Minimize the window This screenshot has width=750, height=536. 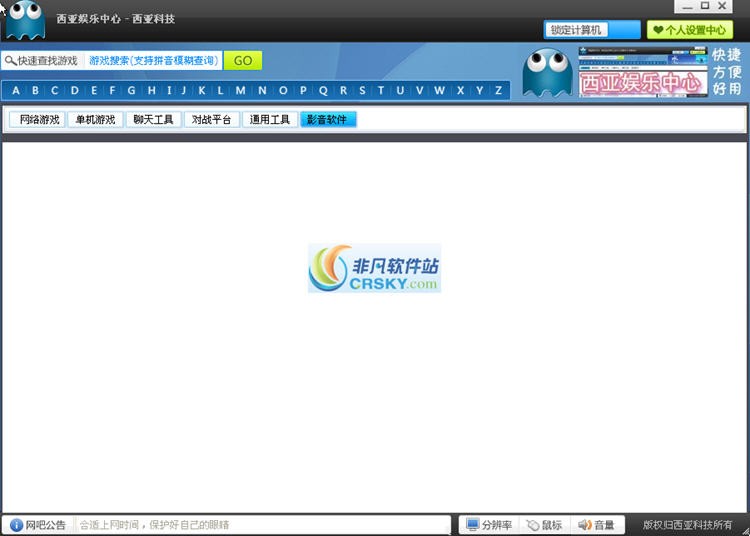coord(687,6)
